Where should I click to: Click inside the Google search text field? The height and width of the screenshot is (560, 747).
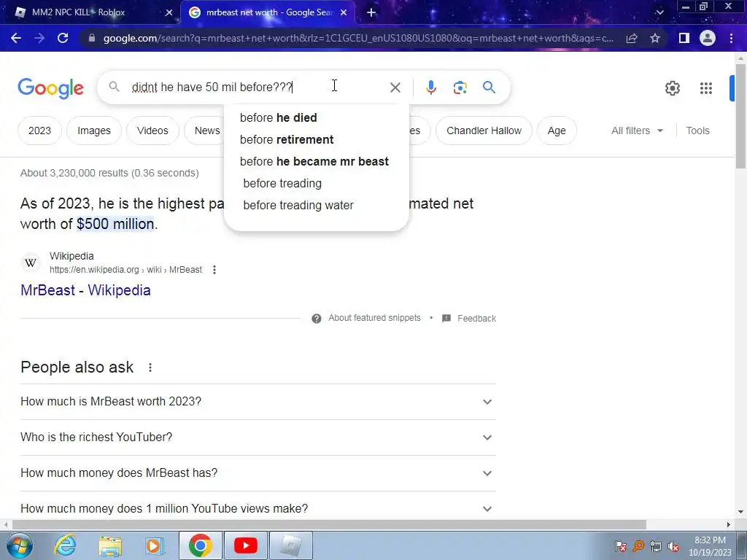coord(258,87)
